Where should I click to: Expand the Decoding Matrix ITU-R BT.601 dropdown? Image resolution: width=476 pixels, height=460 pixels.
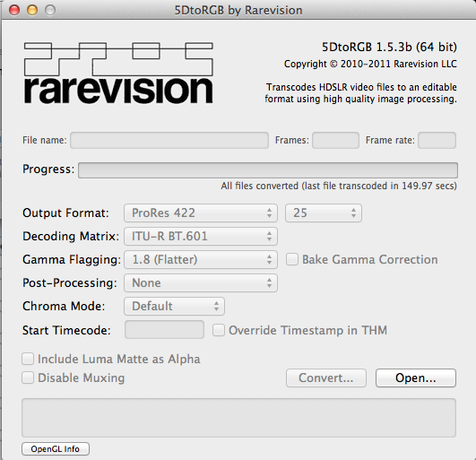coord(201,236)
